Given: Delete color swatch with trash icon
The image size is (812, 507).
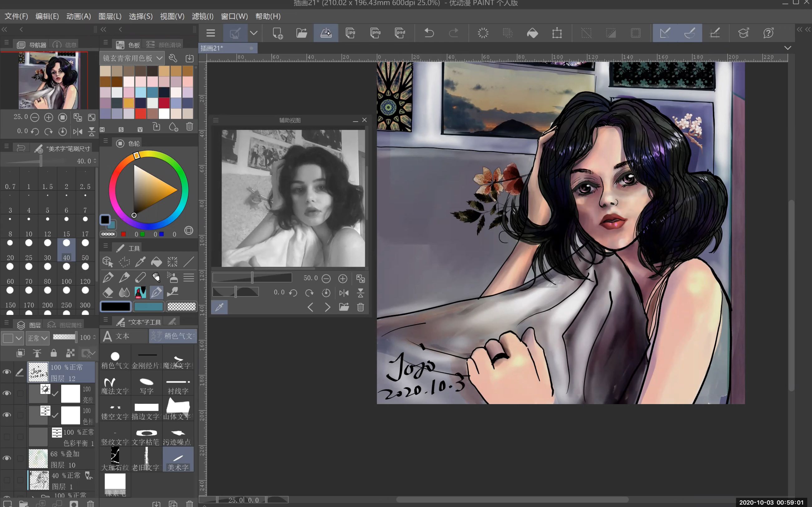Looking at the screenshot, I should [189, 127].
